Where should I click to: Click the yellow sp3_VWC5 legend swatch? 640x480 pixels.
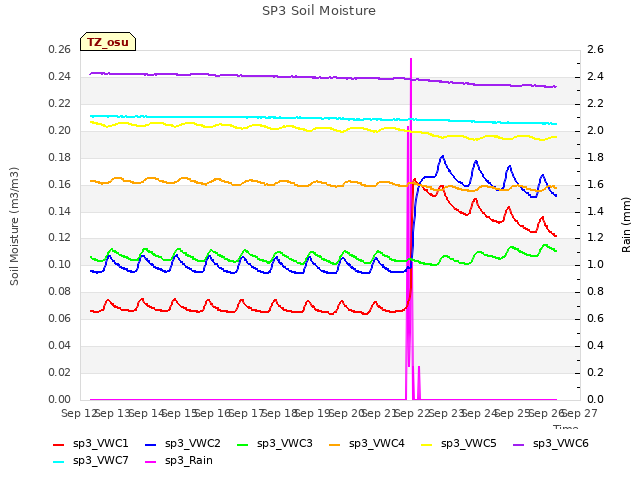coord(427,445)
